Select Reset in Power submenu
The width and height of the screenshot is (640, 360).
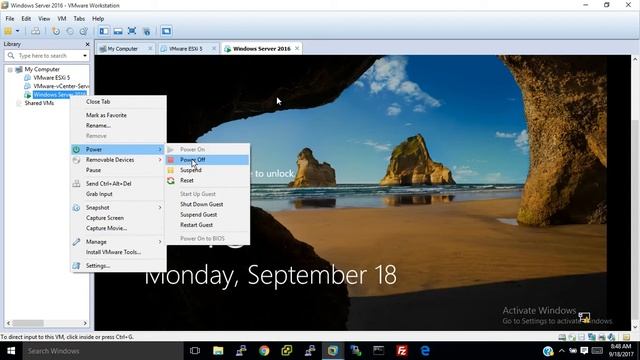coord(208,180)
